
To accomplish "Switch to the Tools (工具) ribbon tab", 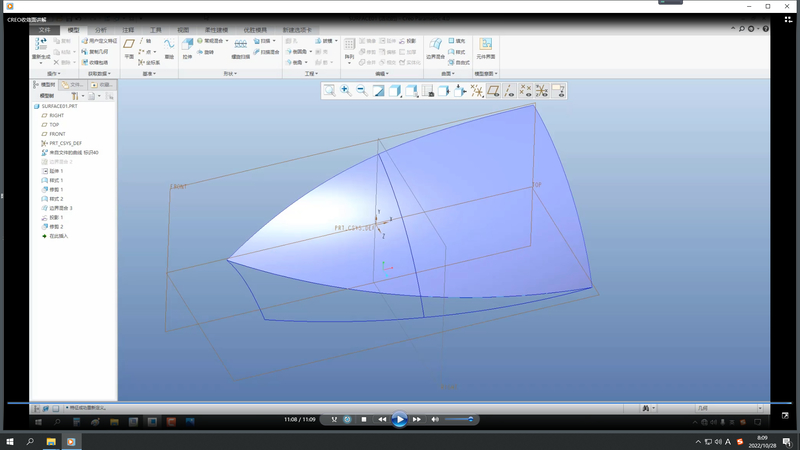I will [156, 30].
